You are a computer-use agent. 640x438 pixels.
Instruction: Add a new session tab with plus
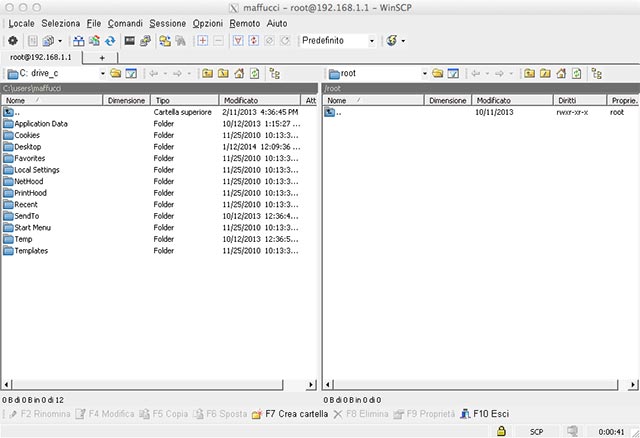point(101,58)
